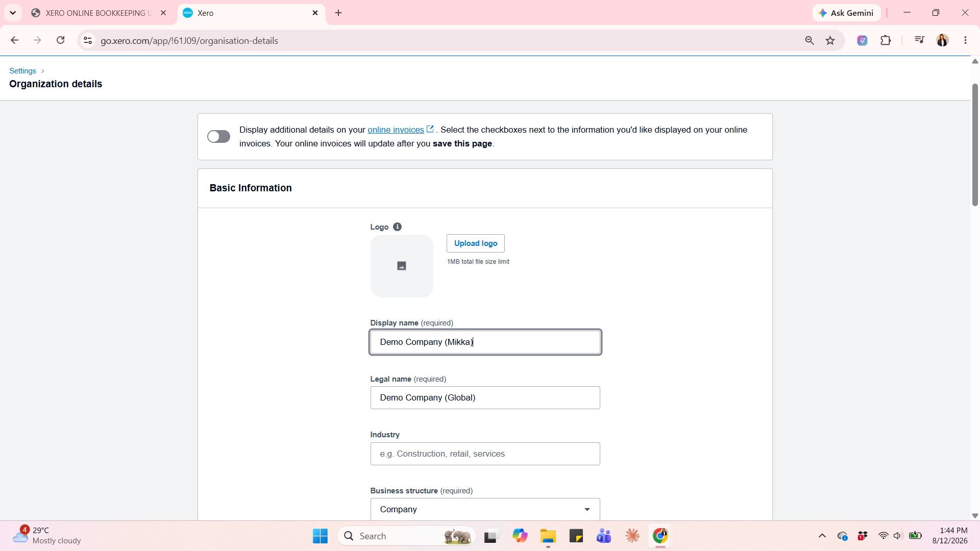The height and width of the screenshot is (551, 980).
Task: Show hidden system tray icons chevron
Action: click(822, 536)
